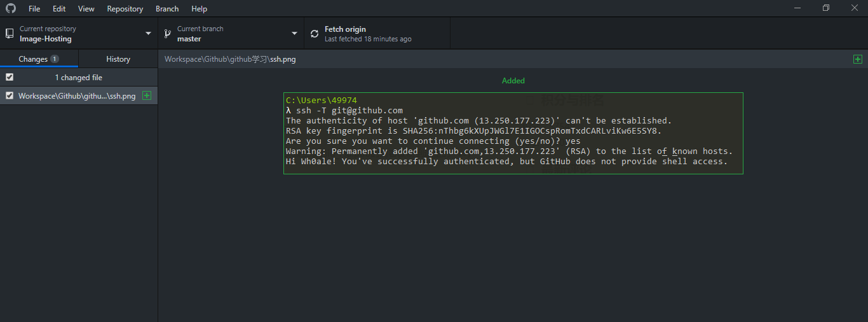The width and height of the screenshot is (868, 322).
Task: Switch to the Changes tab
Action: point(39,59)
